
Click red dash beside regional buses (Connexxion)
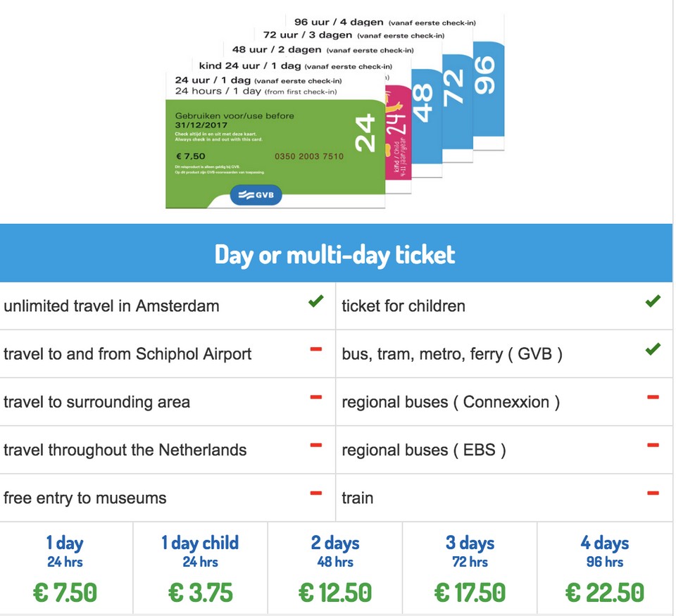click(x=653, y=398)
